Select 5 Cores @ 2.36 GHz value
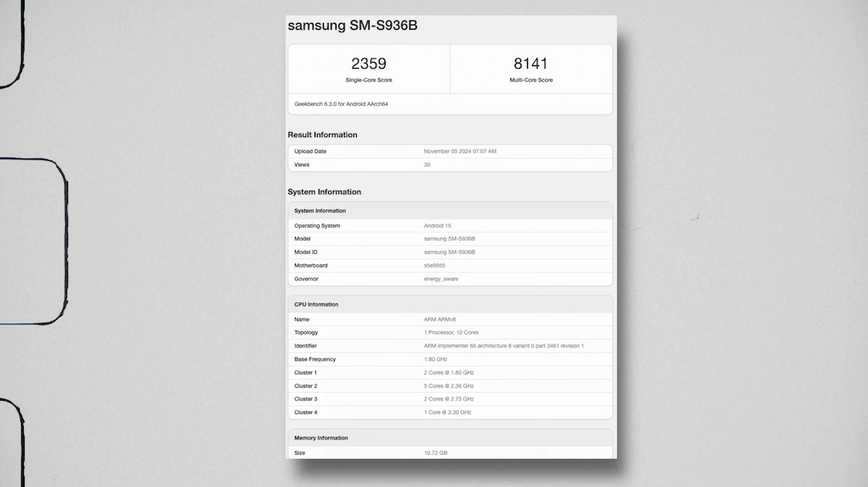868x487 pixels. [449, 385]
